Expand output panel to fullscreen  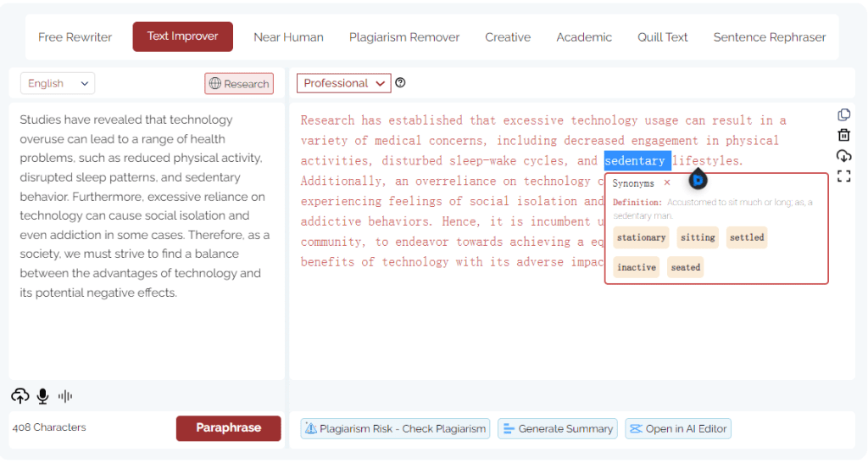(843, 176)
